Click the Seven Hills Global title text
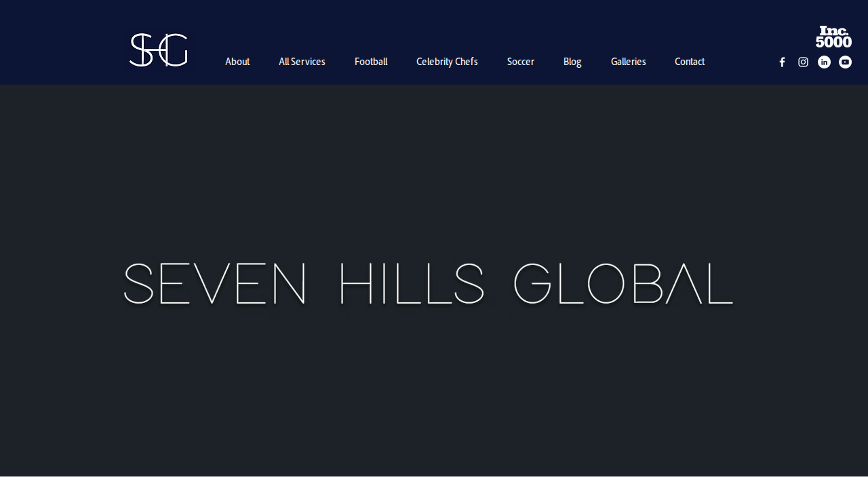Image resolution: width=868 pixels, height=488 pixels. point(429,283)
